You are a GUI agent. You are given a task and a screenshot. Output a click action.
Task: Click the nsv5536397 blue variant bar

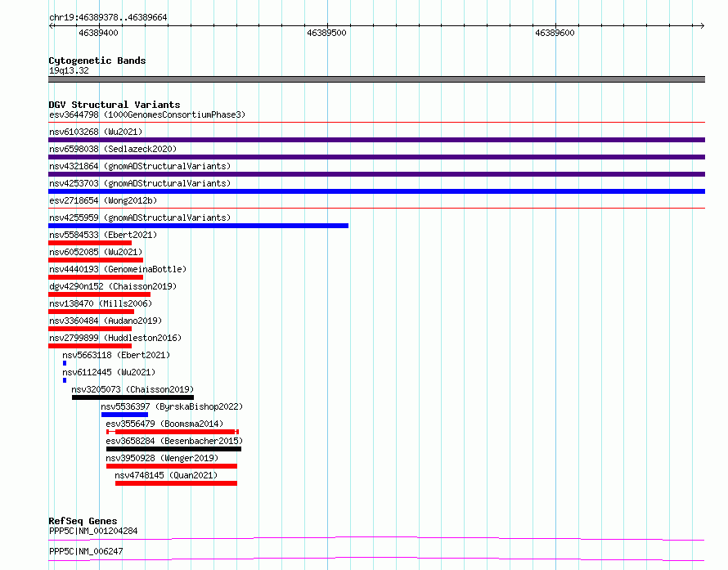click(124, 415)
